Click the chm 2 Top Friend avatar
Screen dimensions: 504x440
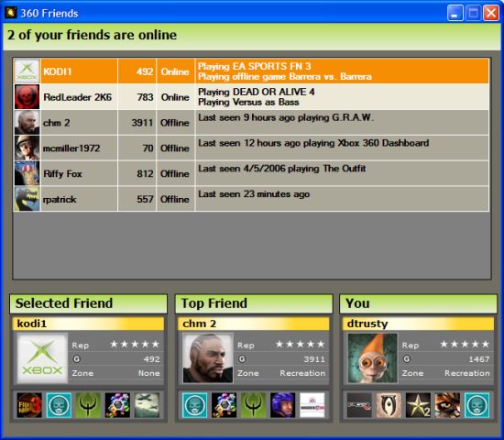pos(208,358)
